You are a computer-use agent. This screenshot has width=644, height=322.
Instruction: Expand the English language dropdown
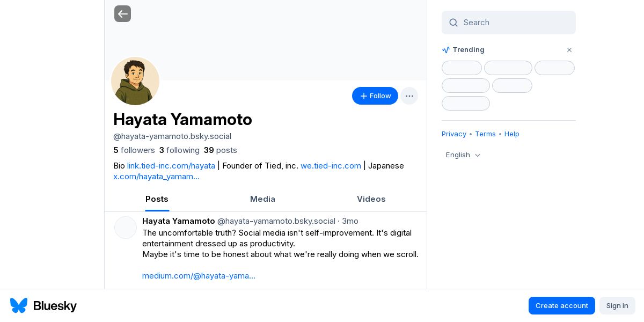click(463, 155)
